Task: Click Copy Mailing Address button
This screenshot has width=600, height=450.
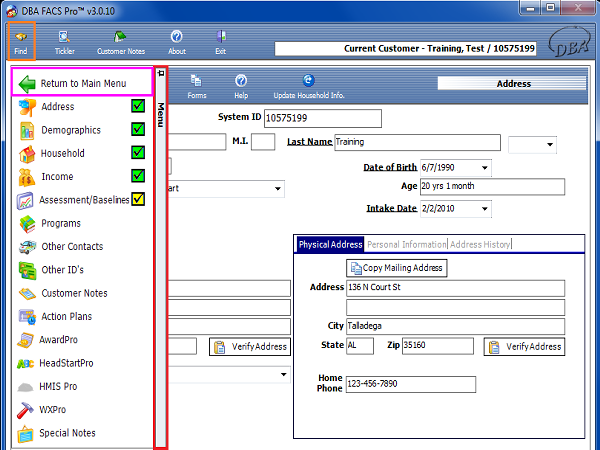Action: point(396,268)
